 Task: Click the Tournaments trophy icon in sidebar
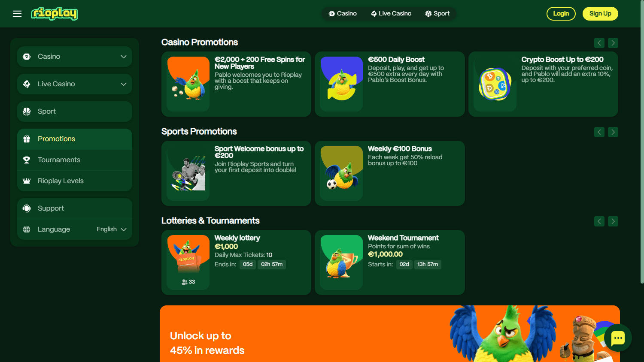click(x=27, y=160)
